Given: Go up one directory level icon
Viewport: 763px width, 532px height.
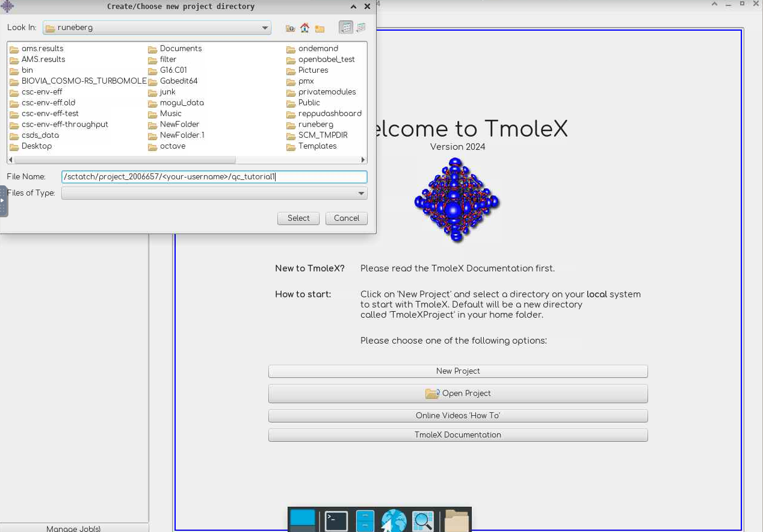Looking at the screenshot, I should point(290,28).
